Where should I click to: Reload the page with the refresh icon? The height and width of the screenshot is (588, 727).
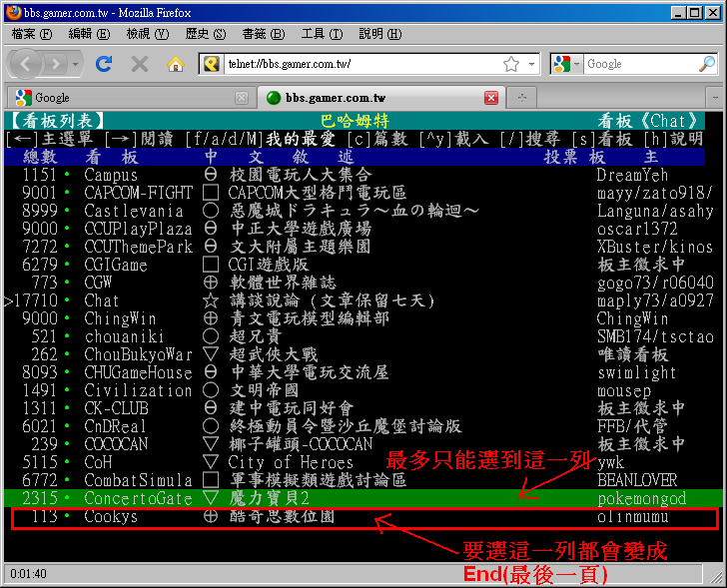(104, 64)
